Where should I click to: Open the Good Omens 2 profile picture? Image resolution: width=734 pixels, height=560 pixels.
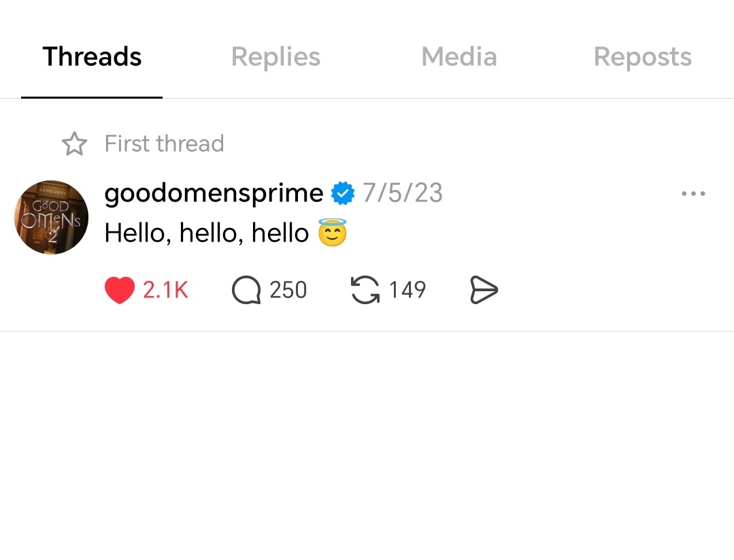(x=52, y=217)
